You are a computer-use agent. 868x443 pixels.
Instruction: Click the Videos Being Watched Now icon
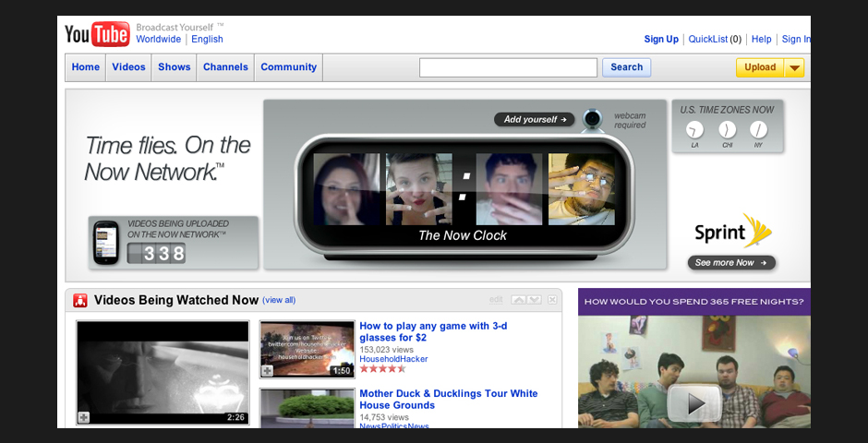click(x=80, y=300)
